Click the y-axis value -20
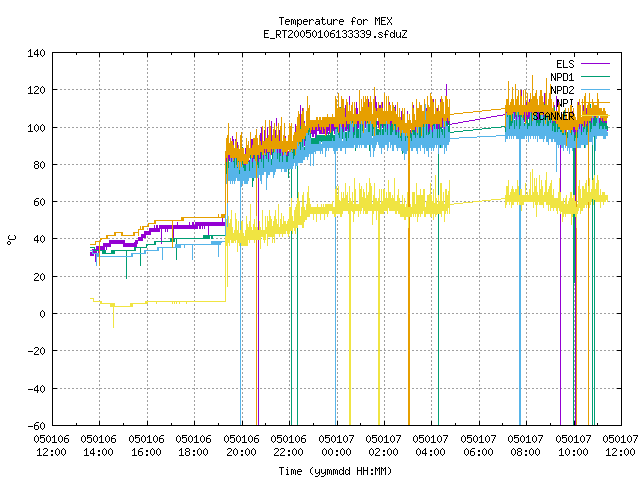The height and width of the screenshot is (480, 640). coord(36,351)
